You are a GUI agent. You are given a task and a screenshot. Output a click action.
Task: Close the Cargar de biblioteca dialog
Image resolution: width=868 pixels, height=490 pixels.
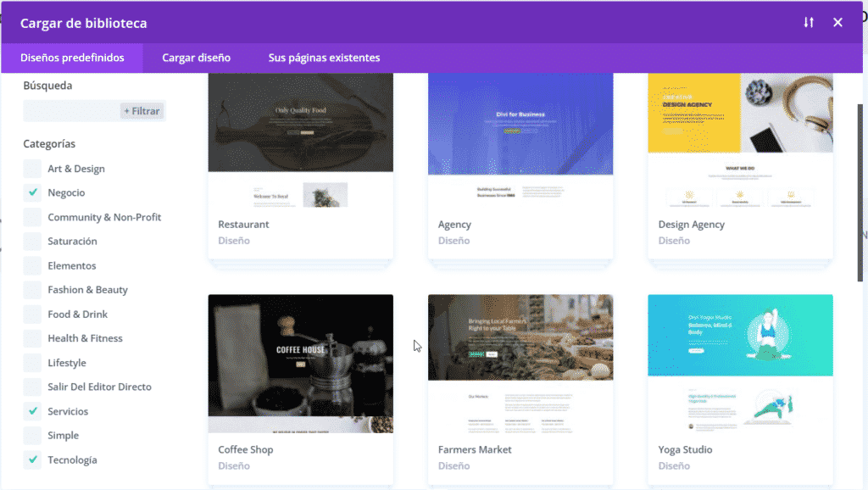[x=837, y=23]
